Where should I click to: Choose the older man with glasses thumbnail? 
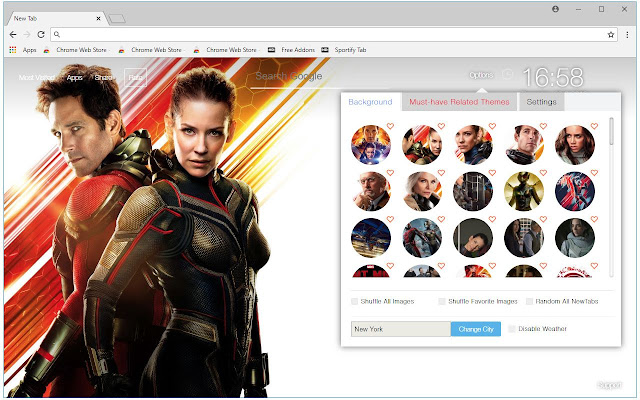(371, 191)
